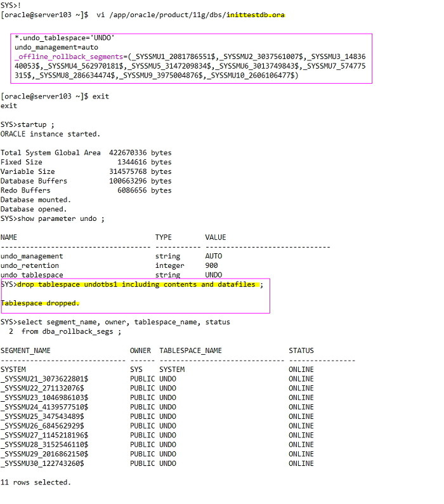Click the undo_tablespace parameter name in table
This screenshot has width=444, height=504.
coord(32,275)
